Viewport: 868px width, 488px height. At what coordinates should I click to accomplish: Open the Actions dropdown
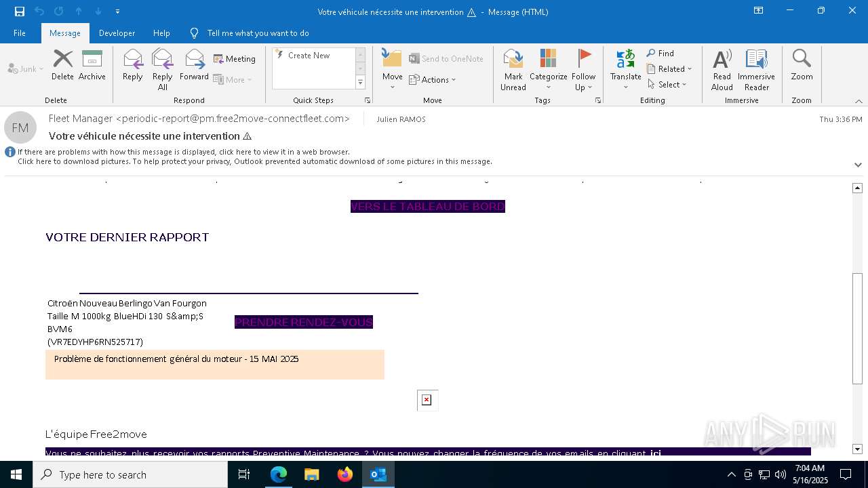tap(433, 79)
